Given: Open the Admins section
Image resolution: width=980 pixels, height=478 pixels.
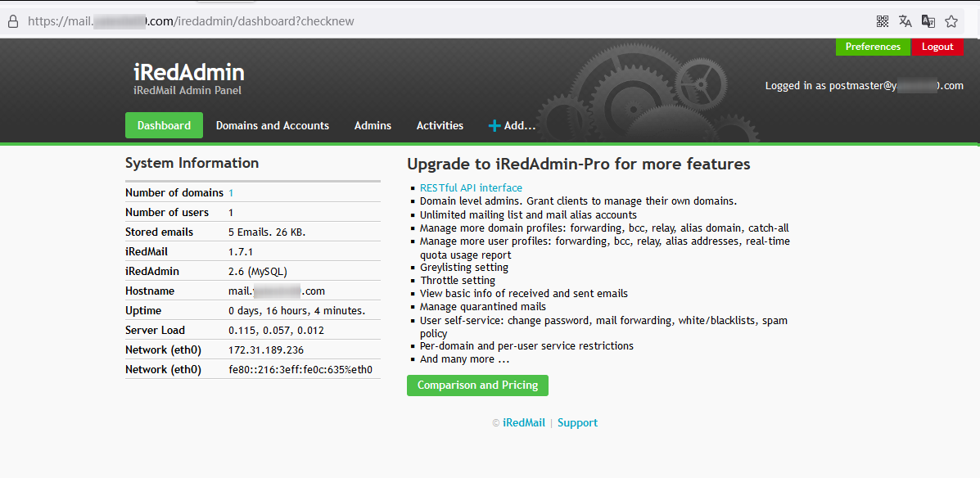Looking at the screenshot, I should [373, 125].
